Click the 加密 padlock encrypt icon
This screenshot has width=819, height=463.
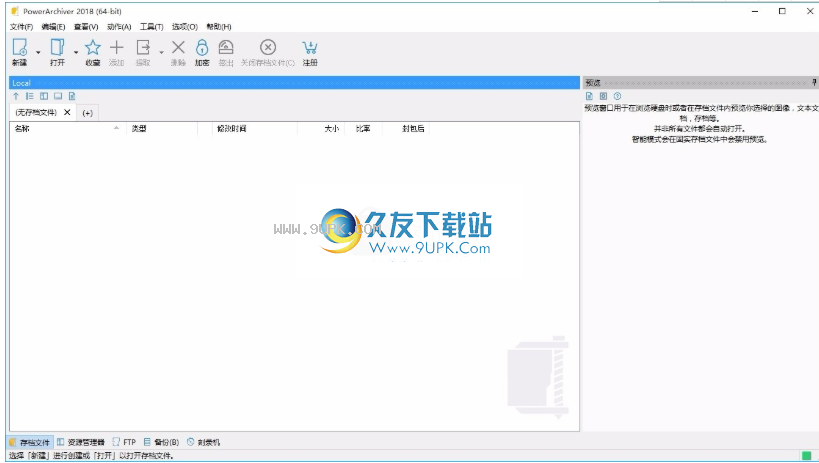(x=202, y=48)
